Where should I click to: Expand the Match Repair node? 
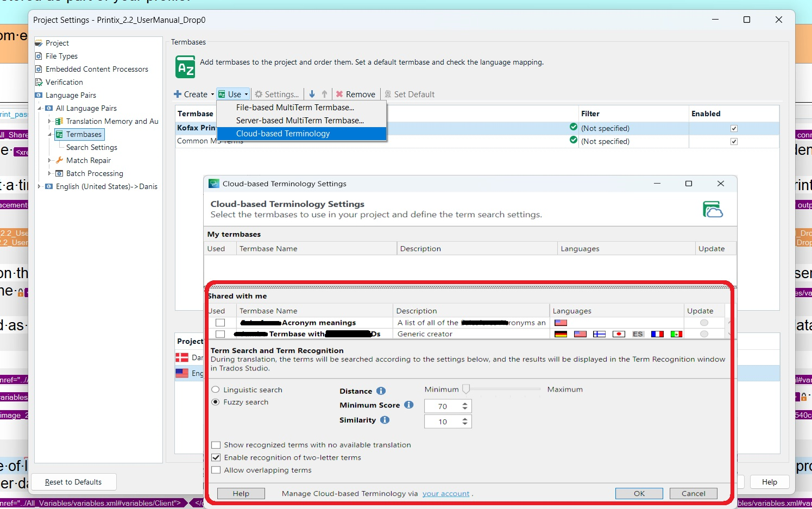pyautogui.click(x=49, y=160)
